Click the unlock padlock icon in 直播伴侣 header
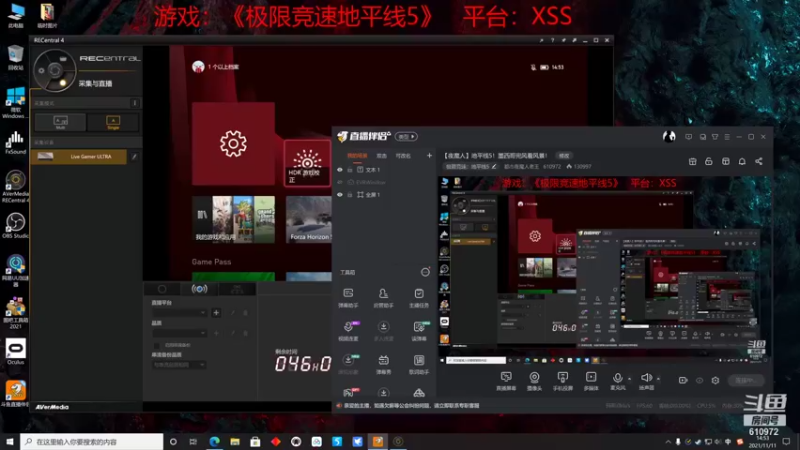Image resolution: width=800 pixels, height=450 pixels. pos(709,161)
